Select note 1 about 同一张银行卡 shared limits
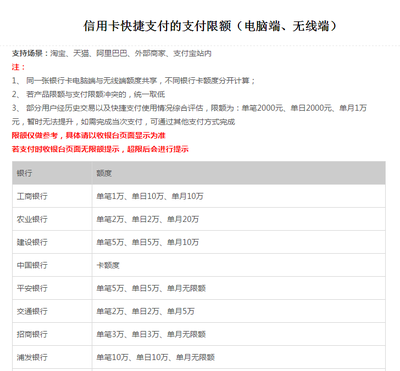Screen dimensions: 400x371 [x=134, y=81]
